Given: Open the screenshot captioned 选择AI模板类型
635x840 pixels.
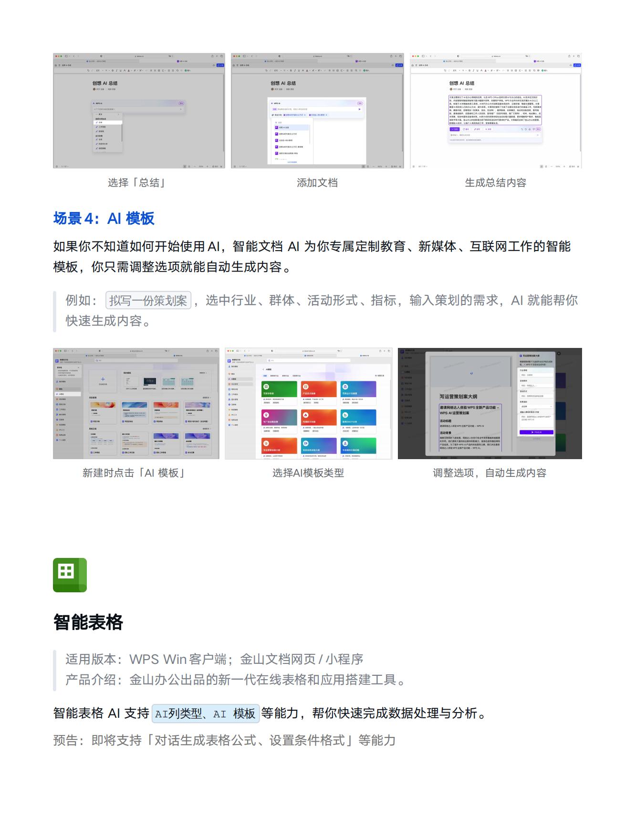Looking at the screenshot, I should coord(308,404).
